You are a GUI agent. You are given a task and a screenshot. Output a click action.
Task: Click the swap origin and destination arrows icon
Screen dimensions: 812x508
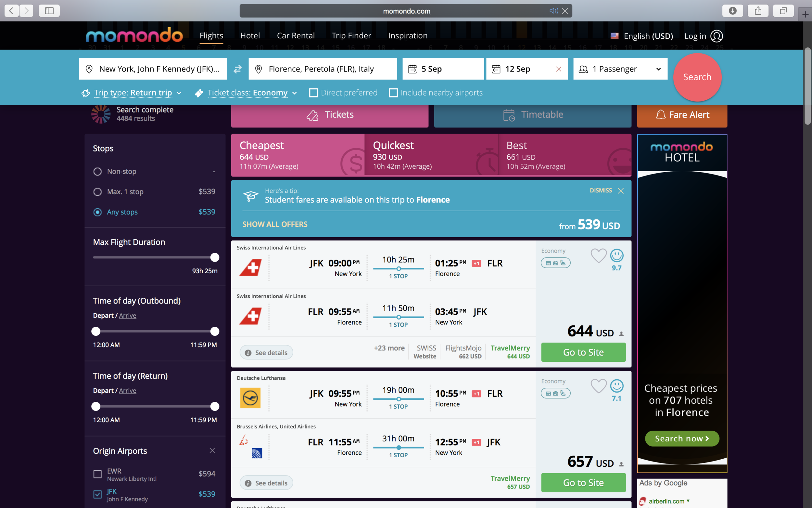(238, 69)
